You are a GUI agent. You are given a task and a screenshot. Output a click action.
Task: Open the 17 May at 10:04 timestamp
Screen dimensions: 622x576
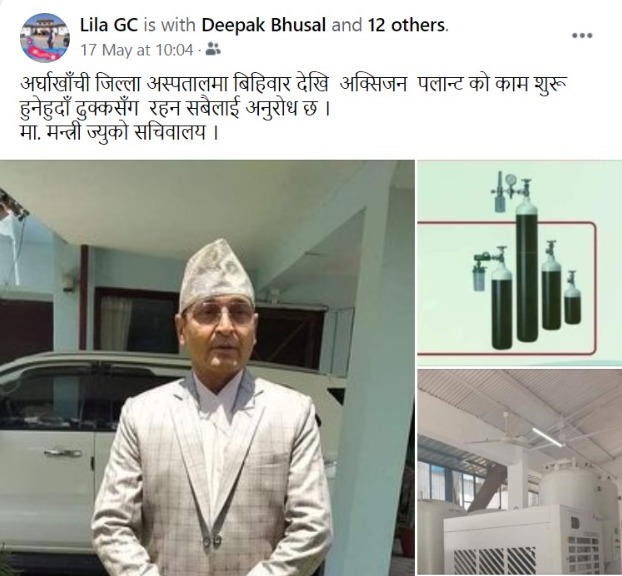click(136, 50)
